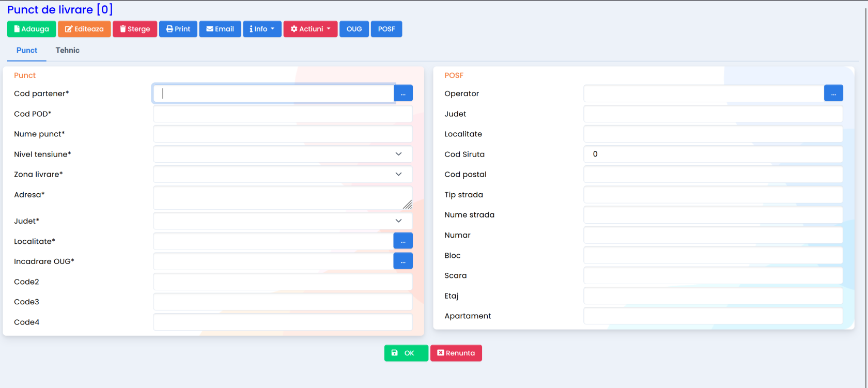868x388 pixels.
Task: Open the Actiuni dropdown menu
Action: click(311, 29)
